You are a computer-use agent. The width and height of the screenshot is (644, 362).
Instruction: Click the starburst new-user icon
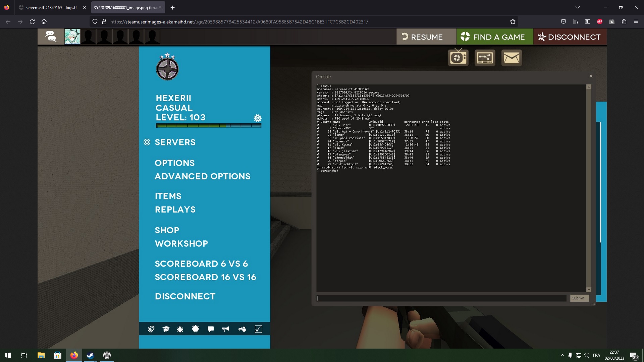pos(195,329)
